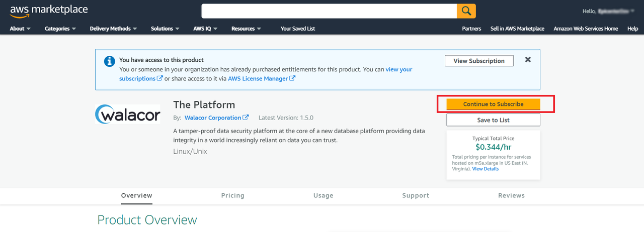This screenshot has width=644, height=232.
Task: Click the Latest Version: 1.5.0 text
Action: coord(286,118)
